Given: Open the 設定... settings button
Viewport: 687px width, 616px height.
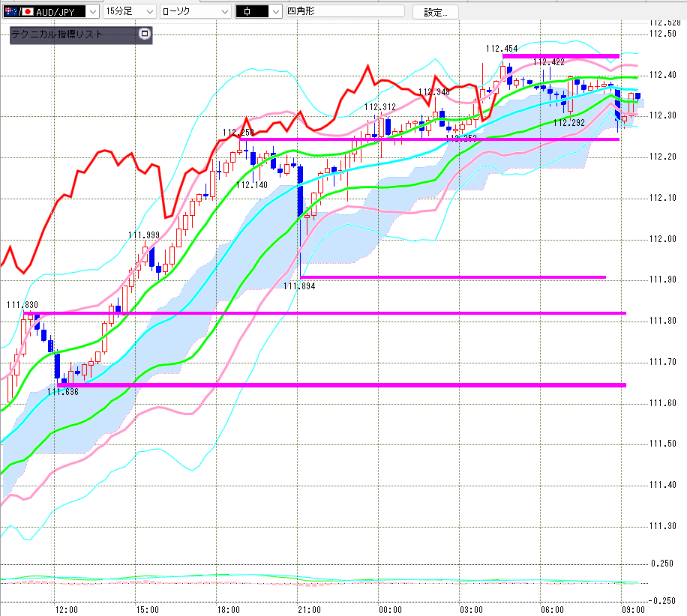Looking at the screenshot, I should 436,12.
